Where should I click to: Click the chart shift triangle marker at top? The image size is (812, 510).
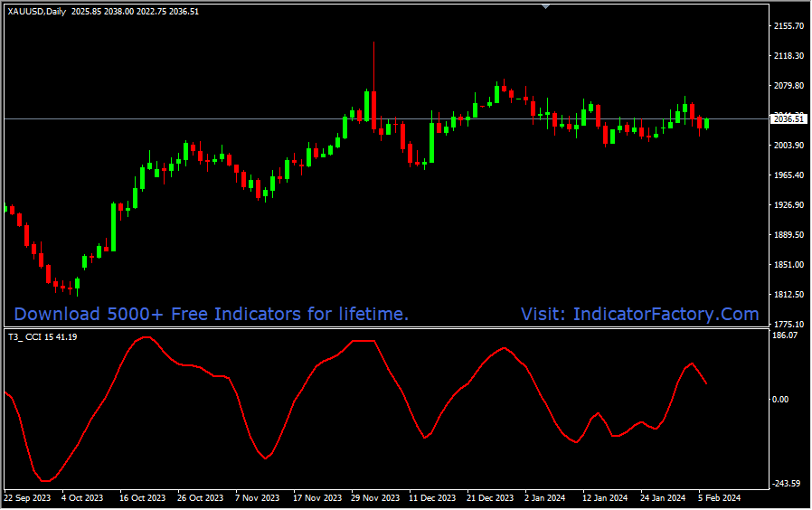tap(545, 6)
